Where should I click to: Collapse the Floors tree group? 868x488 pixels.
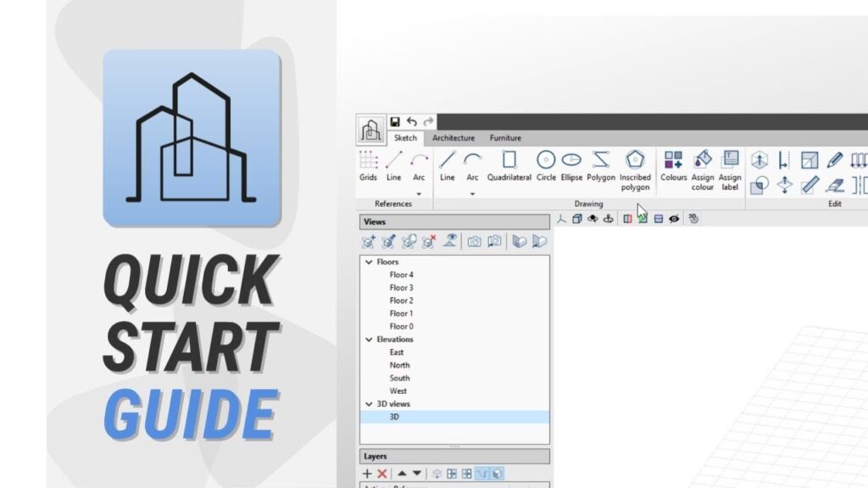tap(369, 263)
